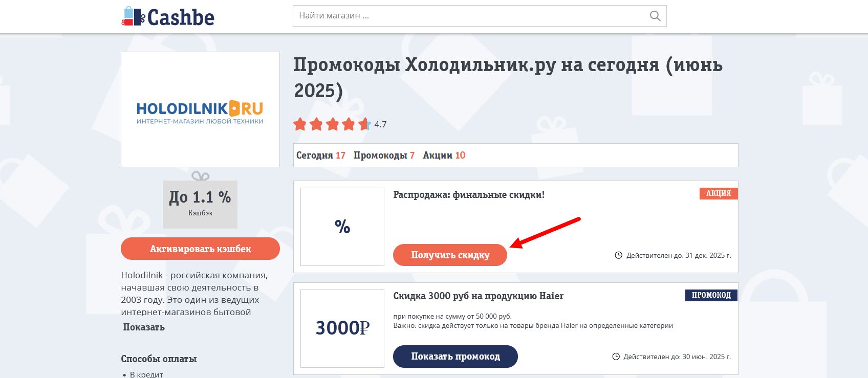
Task: Select the "Акции 10" tab
Action: 444,155
